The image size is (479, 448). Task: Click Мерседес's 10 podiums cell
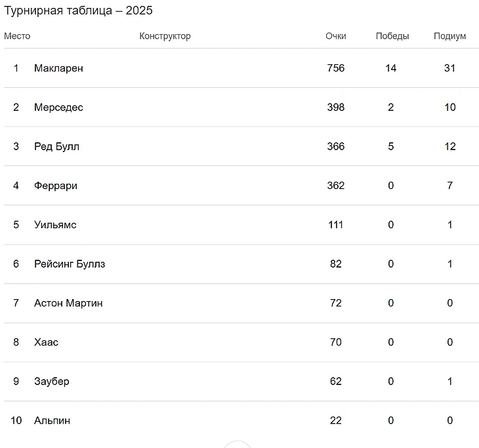tap(449, 108)
